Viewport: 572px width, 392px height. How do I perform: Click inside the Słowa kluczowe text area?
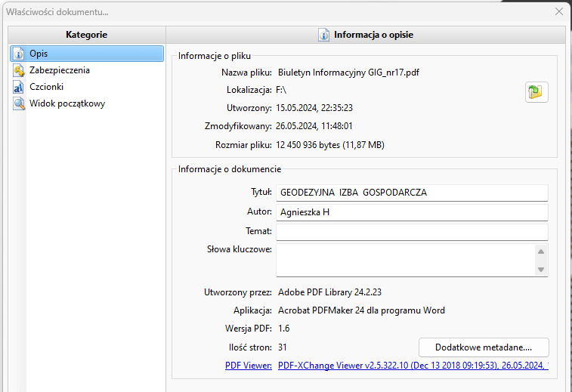click(x=404, y=260)
